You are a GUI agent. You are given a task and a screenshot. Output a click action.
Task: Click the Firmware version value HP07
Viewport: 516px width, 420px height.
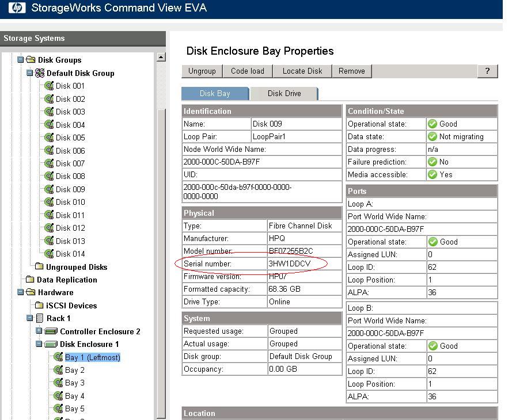pos(278,276)
